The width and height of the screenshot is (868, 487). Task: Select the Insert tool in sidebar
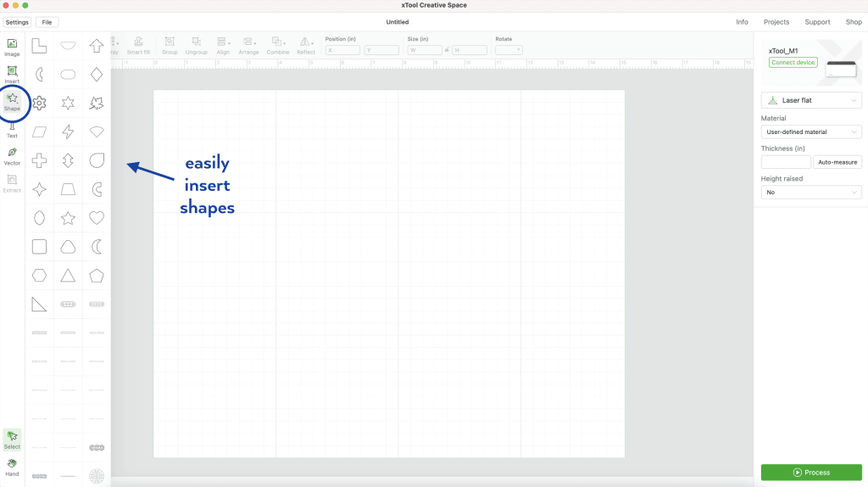tap(12, 75)
